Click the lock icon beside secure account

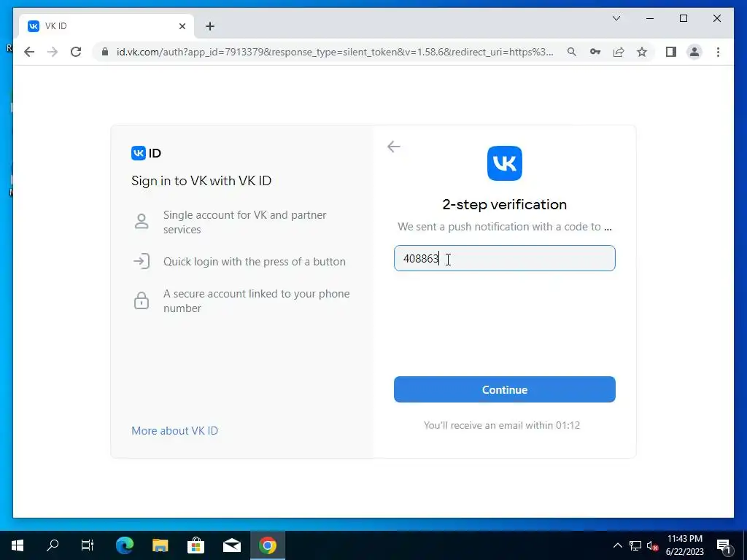click(142, 300)
